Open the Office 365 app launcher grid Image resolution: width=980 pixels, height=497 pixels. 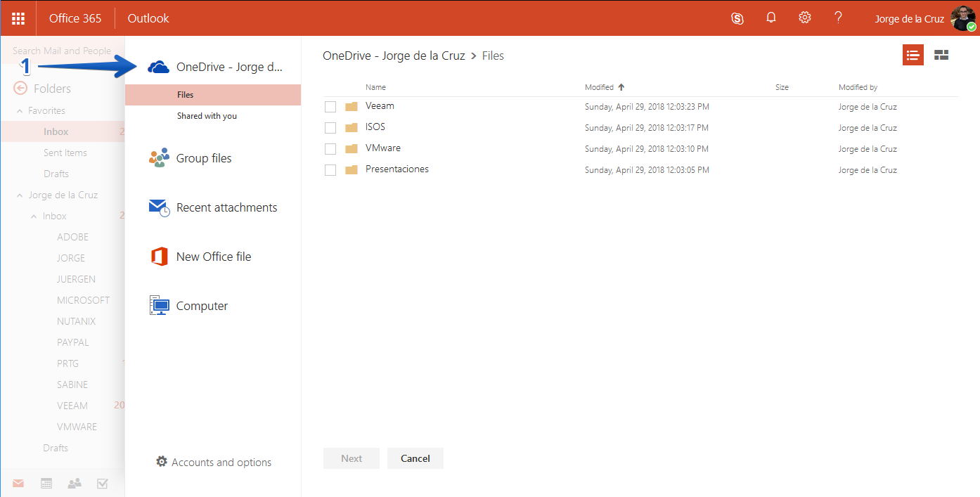point(18,18)
